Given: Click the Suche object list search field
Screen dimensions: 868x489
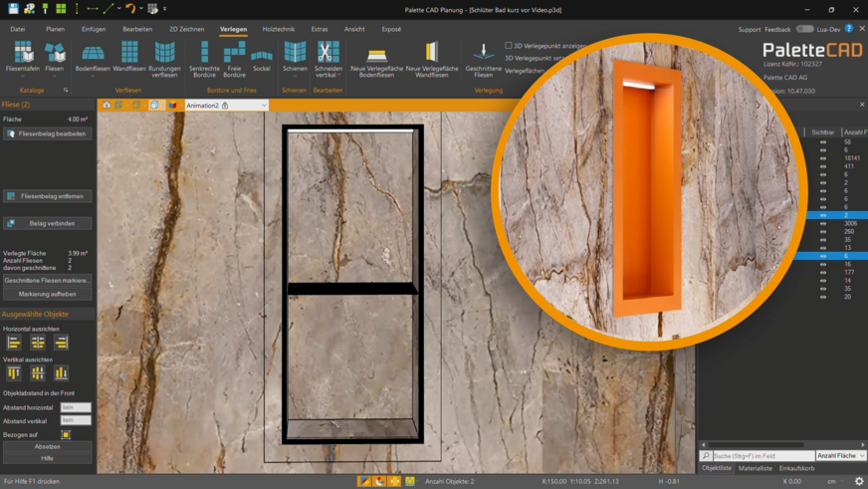Looking at the screenshot, I should [x=762, y=456].
